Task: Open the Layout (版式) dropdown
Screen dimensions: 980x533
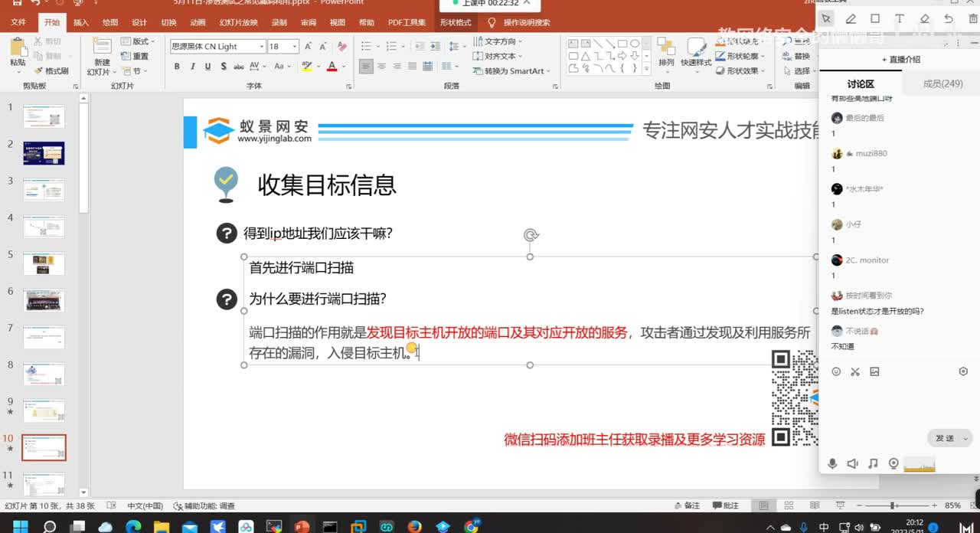Action: click(x=138, y=41)
